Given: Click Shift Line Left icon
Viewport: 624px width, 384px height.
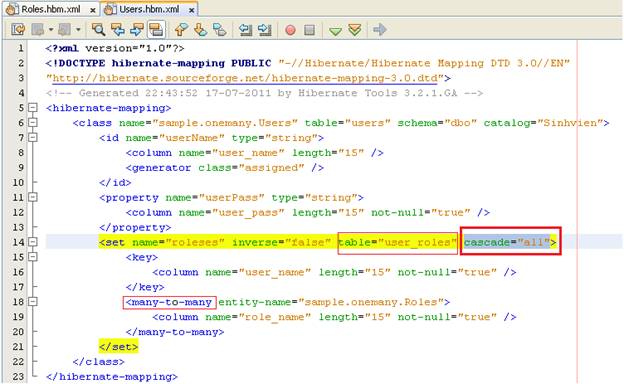Looking at the screenshot, I should point(246,29).
